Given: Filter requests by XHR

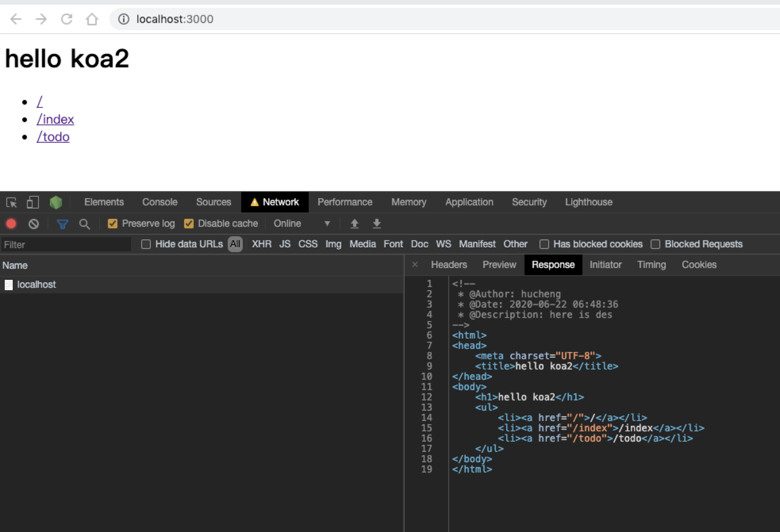Looking at the screenshot, I should click(262, 244).
